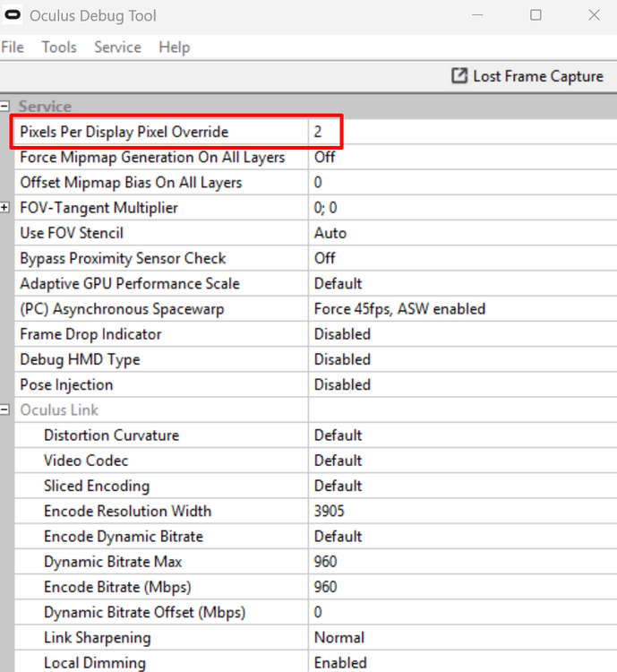
Task: Select the Force Mipmap Generation On All Layers label
Action: (x=152, y=157)
